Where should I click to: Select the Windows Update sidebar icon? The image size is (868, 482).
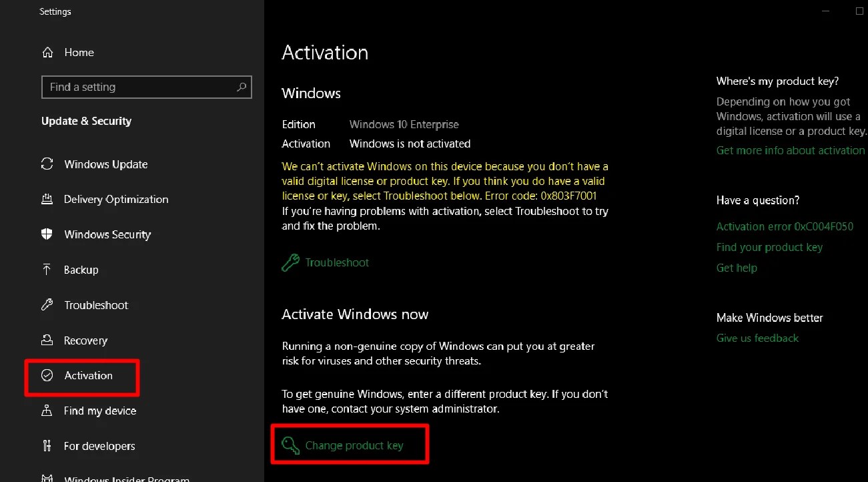point(47,164)
